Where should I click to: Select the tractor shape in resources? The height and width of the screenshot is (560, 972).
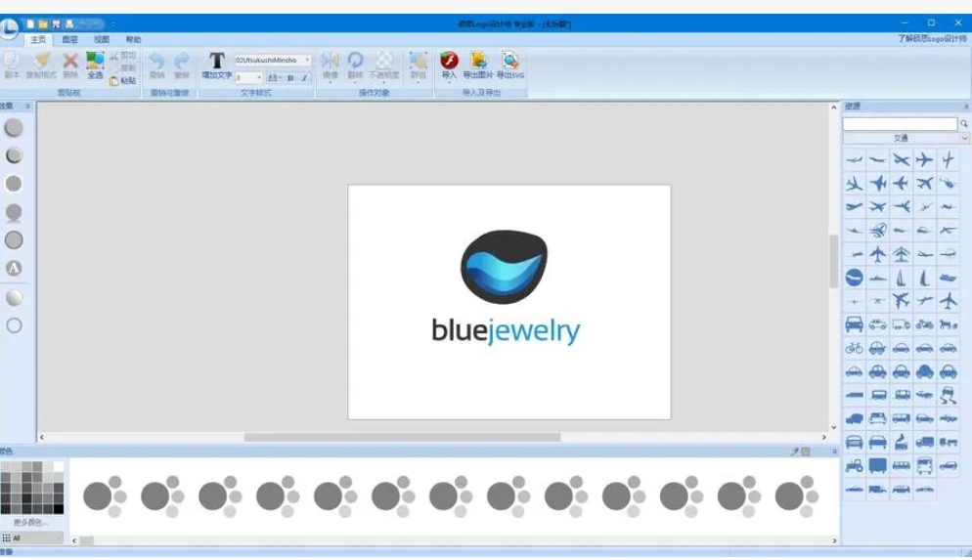pos(855,466)
